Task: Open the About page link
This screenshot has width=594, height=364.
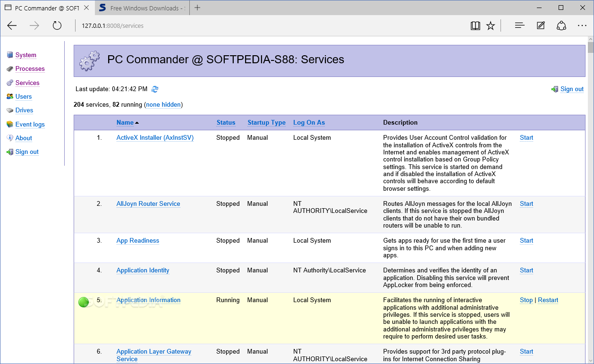Action: (x=24, y=138)
